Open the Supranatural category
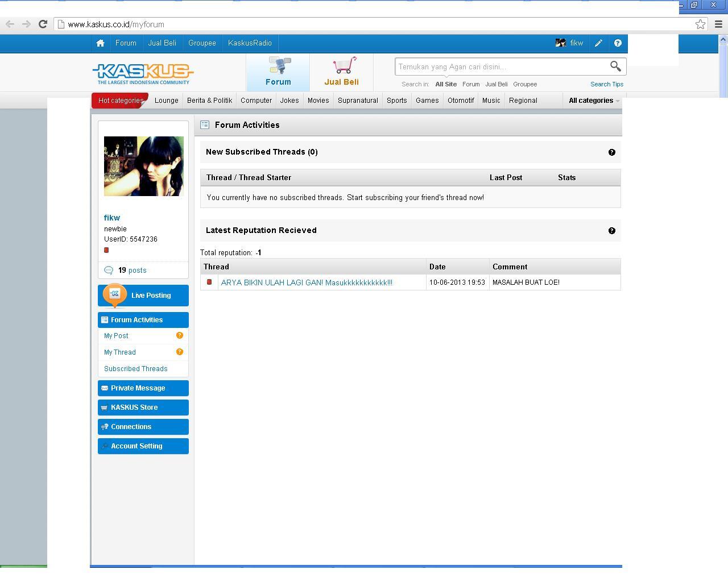728x582 pixels. (x=358, y=101)
